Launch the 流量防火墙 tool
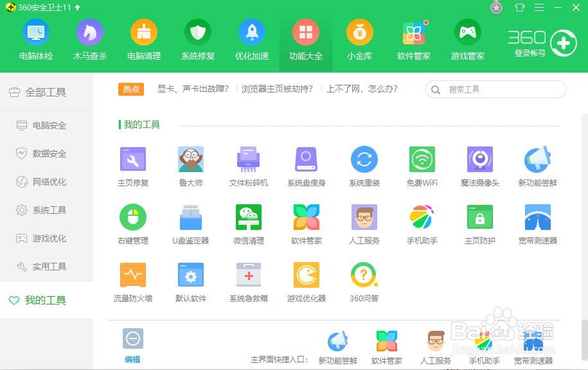588x370 pixels. 133,282
